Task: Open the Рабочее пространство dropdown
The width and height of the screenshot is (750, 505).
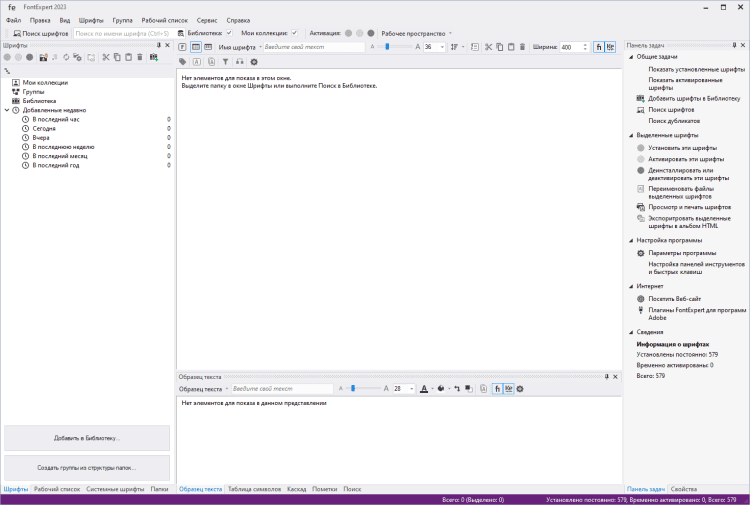Action: click(x=416, y=33)
